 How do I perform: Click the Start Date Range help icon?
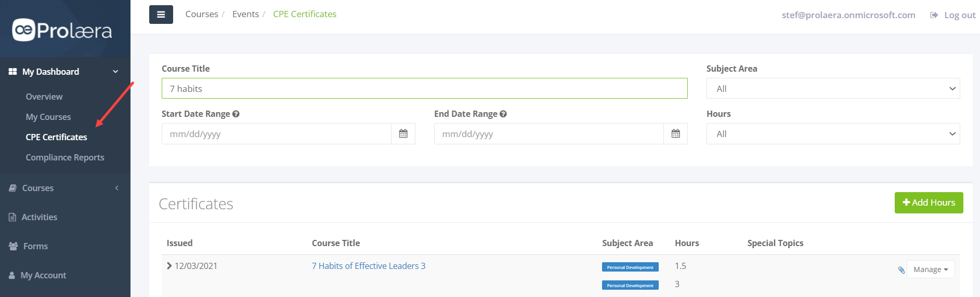[236, 114]
